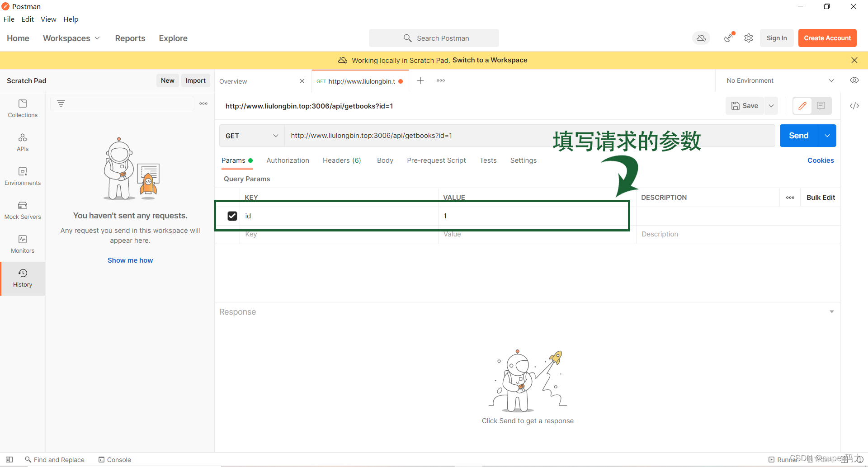Image resolution: width=868 pixels, height=467 pixels.
Task: Go to Home
Action: pos(18,38)
